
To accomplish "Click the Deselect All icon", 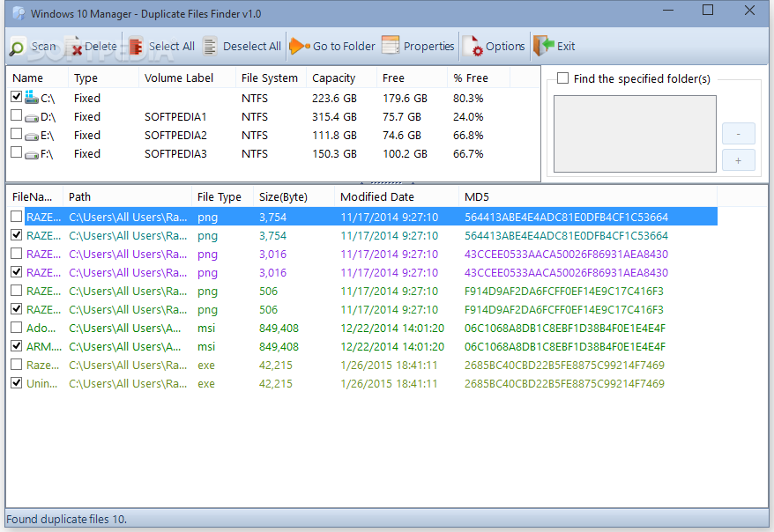I will [x=210, y=47].
